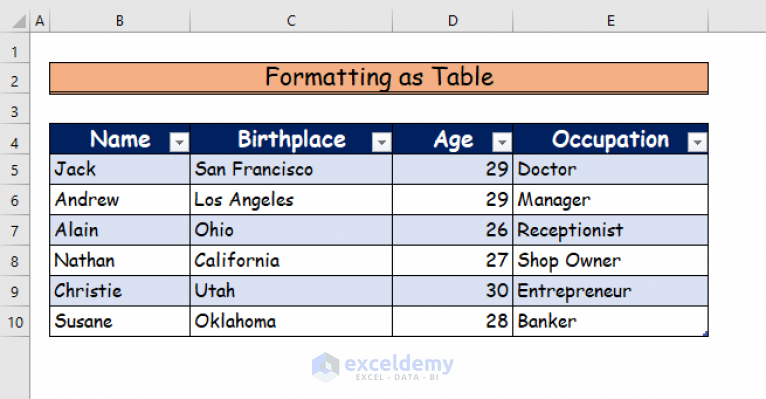The image size is (766, 399).
Task: Select the Oklahoma cell
Action: [x=291, y=321]
